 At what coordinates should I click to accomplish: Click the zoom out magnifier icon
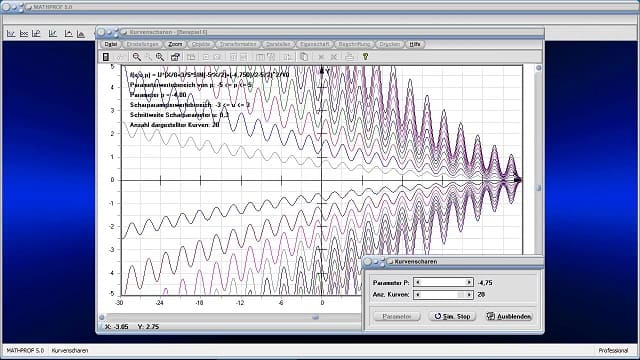136,57
